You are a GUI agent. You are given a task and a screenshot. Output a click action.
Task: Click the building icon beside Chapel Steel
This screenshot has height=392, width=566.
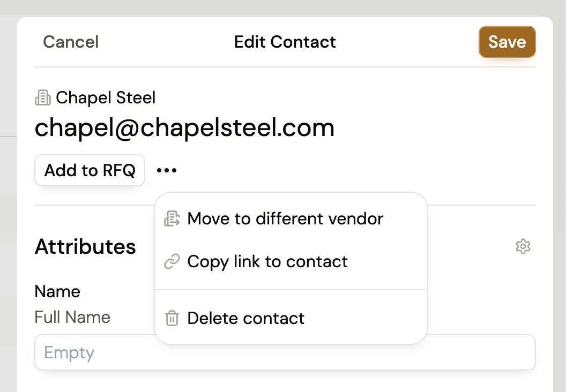[x=43, y=98]
